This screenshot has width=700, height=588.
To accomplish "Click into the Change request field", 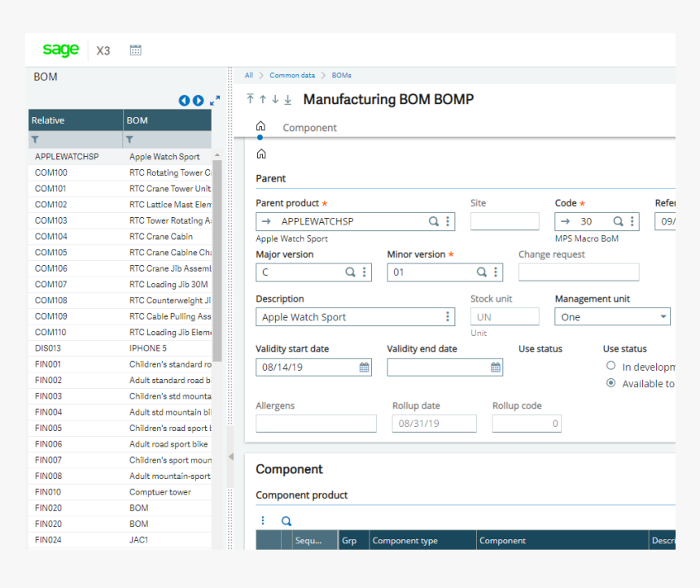I will pos(579,272).
